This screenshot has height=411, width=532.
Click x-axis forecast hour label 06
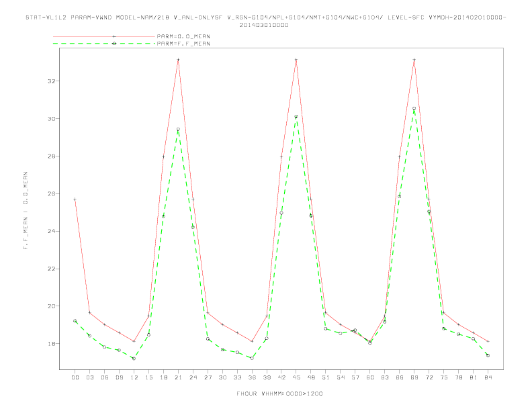point(105,377)
